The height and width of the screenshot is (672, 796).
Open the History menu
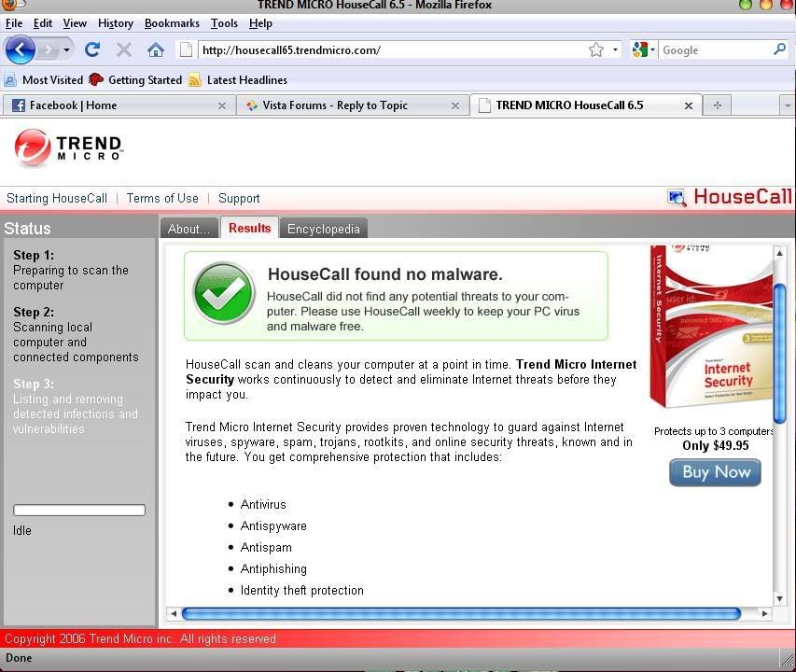(115, 23)
